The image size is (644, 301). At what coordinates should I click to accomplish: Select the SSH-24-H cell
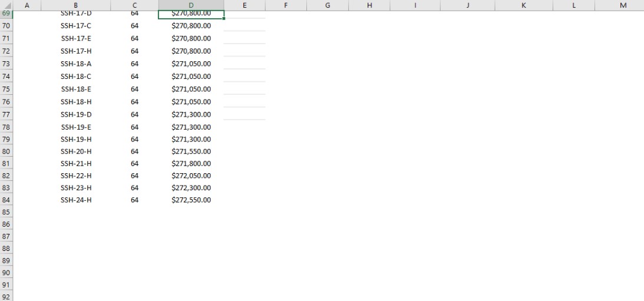pyautogui.click(x=76, y=200)
